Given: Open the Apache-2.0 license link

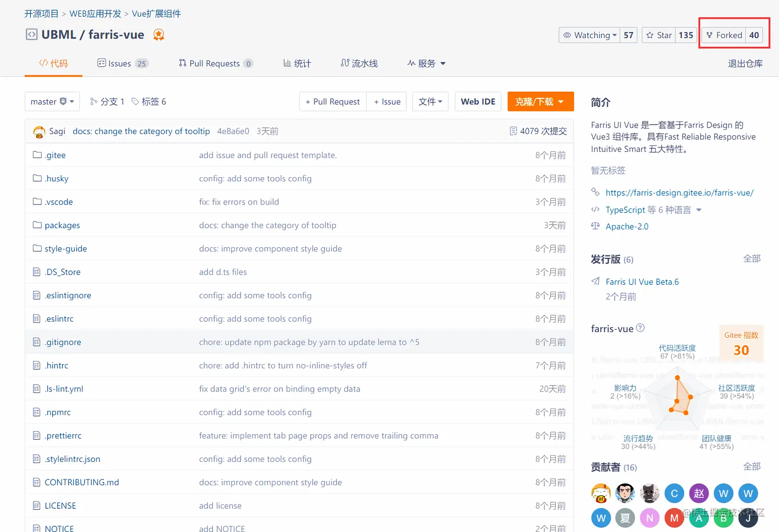Looking at the screenshot, I should coord(627,226).
